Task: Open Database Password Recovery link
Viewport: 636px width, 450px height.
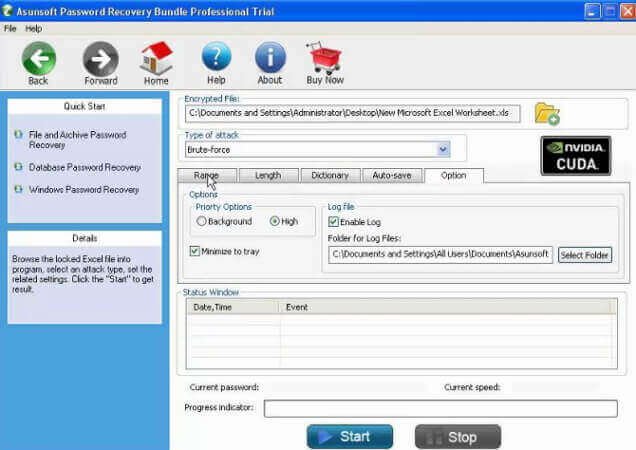Action: (x=85, y=167)
